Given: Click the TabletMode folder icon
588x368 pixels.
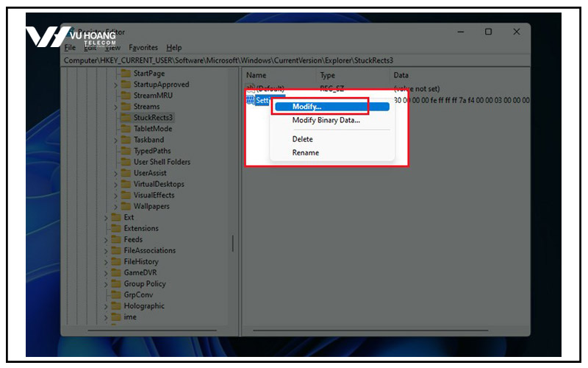Looking at the screenshot, I should point(126,128).
